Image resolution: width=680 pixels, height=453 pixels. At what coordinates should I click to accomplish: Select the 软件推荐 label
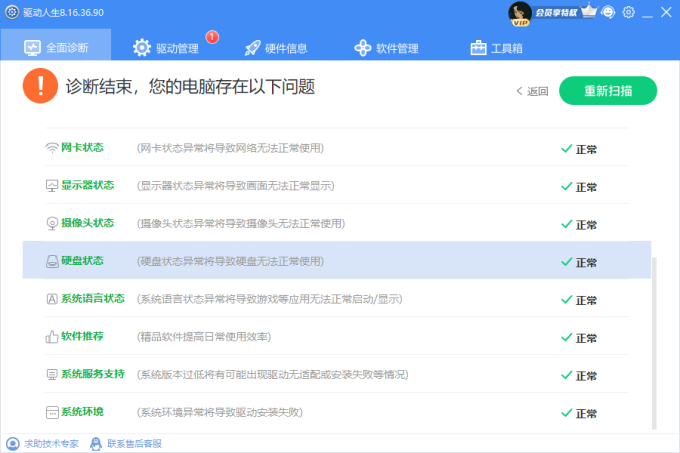tap(82, 336)
